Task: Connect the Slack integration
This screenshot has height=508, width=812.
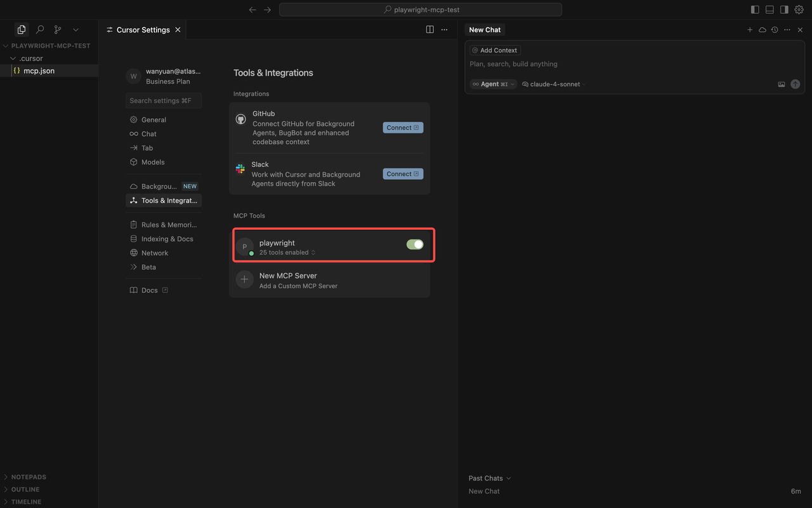Action: pyautogui.click(x=403, y=173)
